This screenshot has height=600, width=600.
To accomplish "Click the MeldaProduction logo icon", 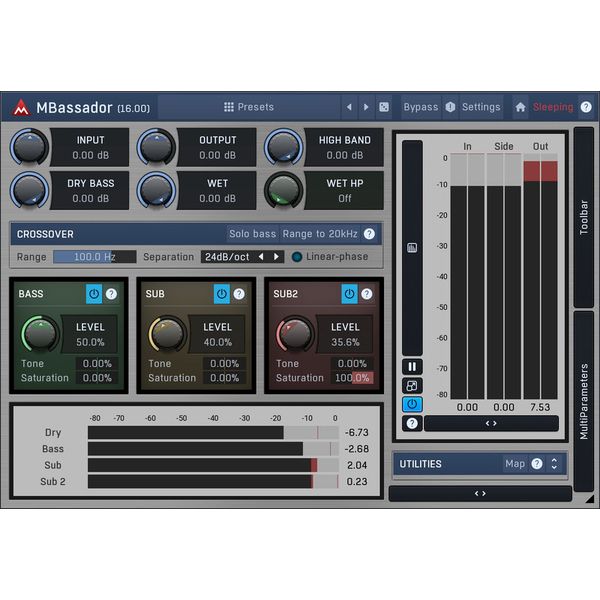I will (x=21, y=108).
